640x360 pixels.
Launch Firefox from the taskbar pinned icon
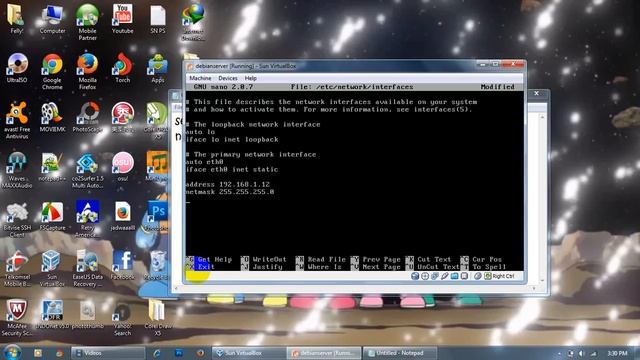pyautogui.click(x=200, y=353)
